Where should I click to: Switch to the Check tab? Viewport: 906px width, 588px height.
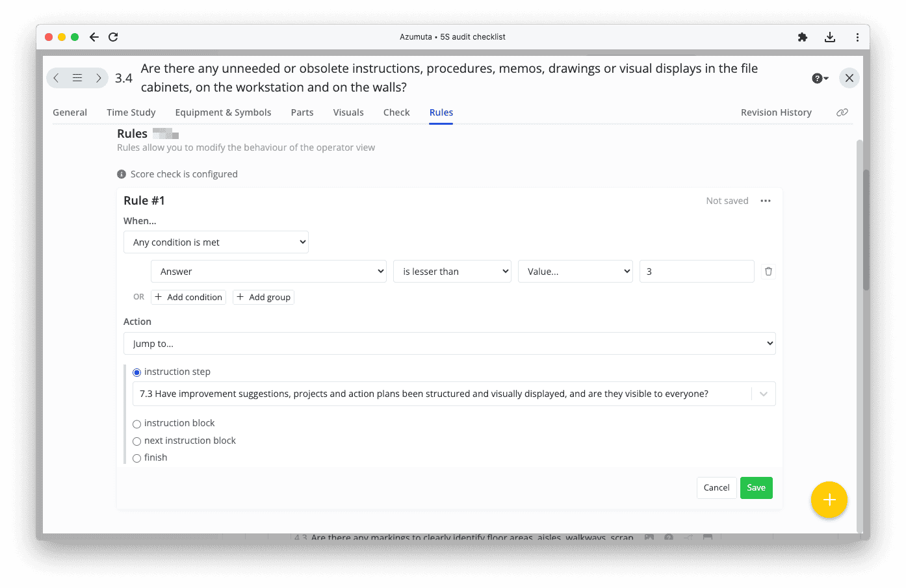click(x=396, y=112)
